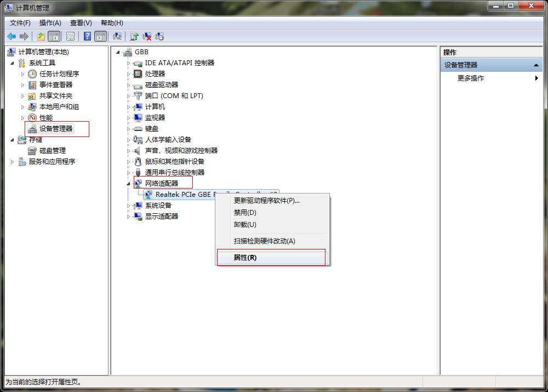Click the Properties sheet toolbar icon

click(x=70, y=36)
